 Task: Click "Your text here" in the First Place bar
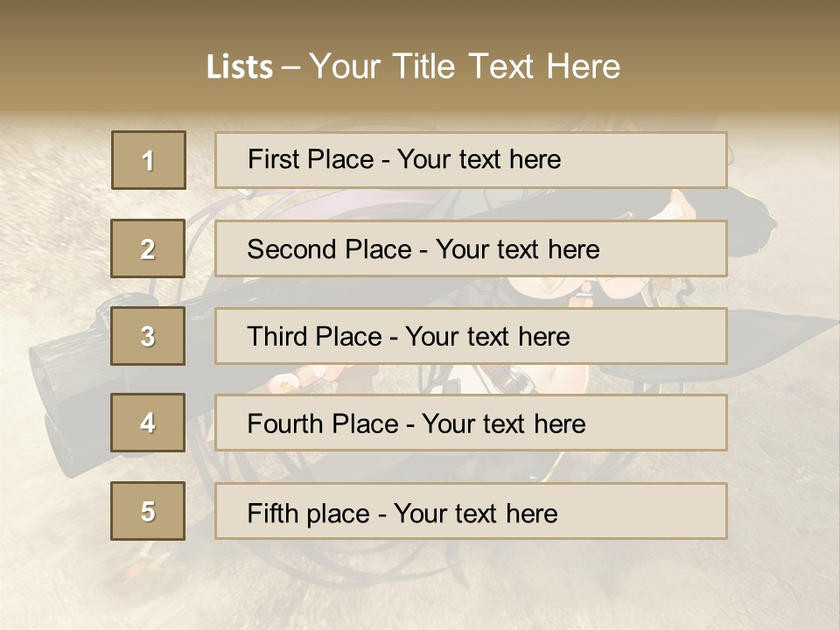479,159
